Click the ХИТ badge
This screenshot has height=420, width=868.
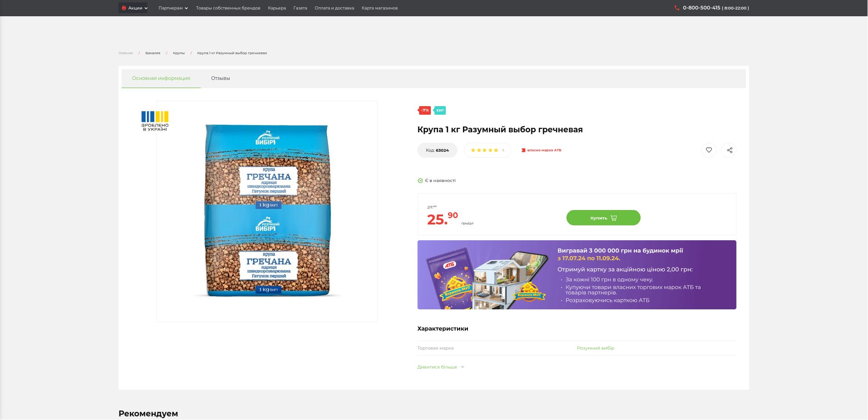[x=440, y=110]
